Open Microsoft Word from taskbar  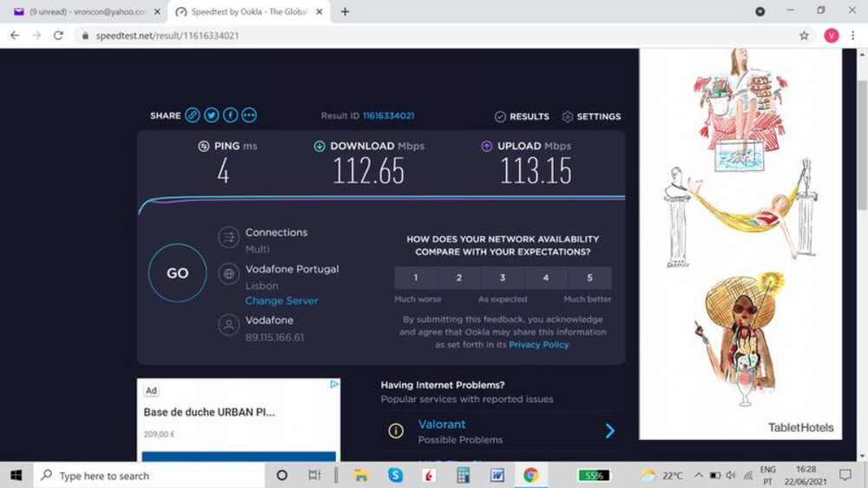click(x=497, y=475)
